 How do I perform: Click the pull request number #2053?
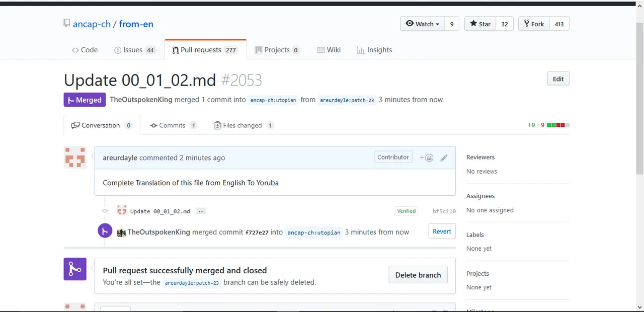click(242, 80)
